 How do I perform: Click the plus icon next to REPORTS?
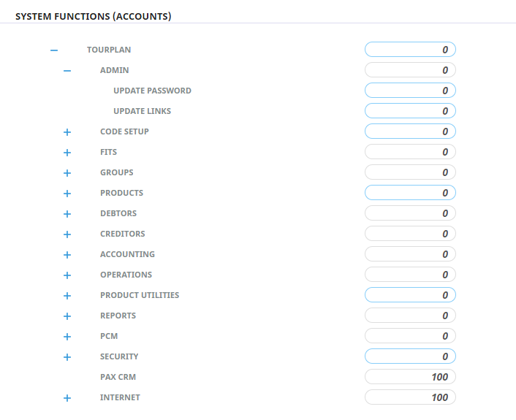pos(67,316)
